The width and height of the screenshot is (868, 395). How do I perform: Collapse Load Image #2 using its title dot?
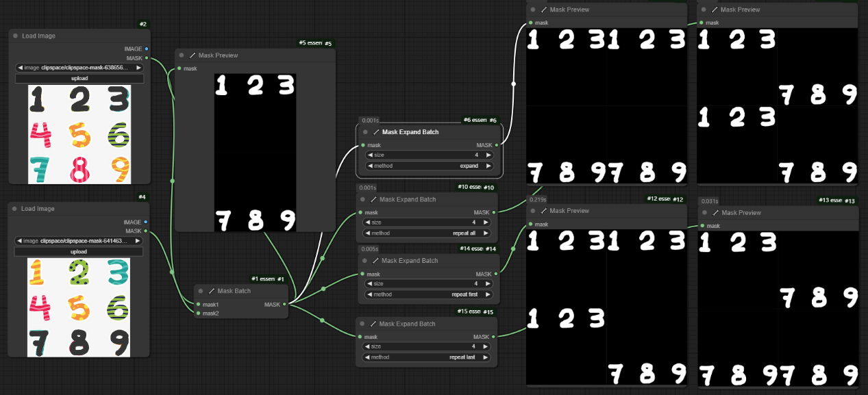coord(15,36)
